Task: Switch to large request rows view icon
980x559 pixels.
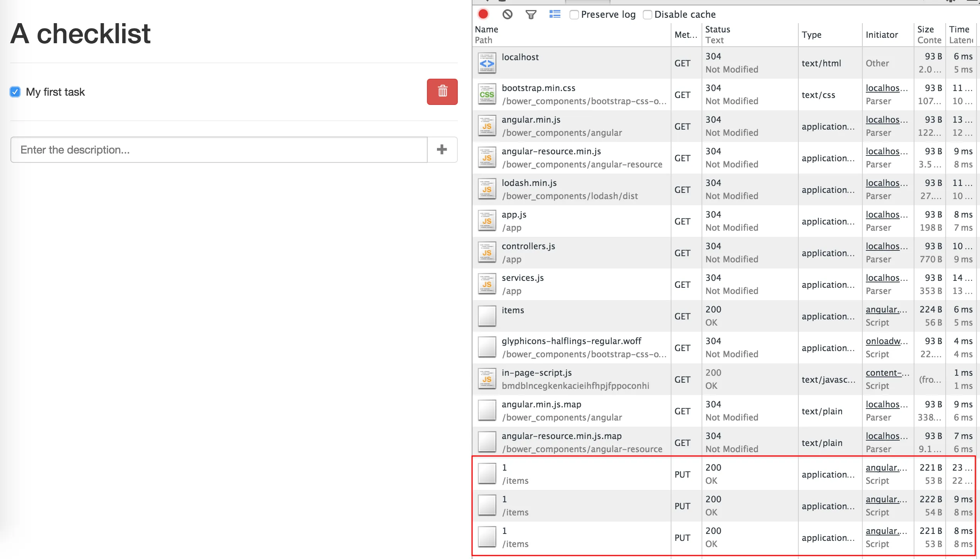Action: point(555,14)
